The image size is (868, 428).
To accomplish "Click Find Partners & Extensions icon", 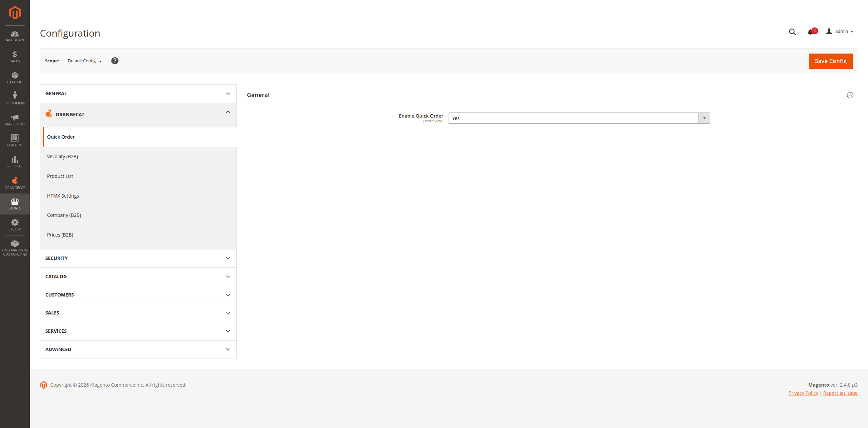I will coord(15,246).
